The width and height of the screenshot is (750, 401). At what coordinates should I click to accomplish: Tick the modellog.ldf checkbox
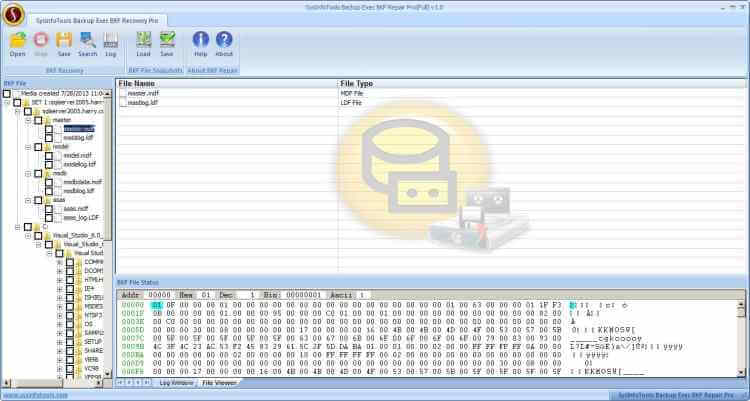[49, 164]
